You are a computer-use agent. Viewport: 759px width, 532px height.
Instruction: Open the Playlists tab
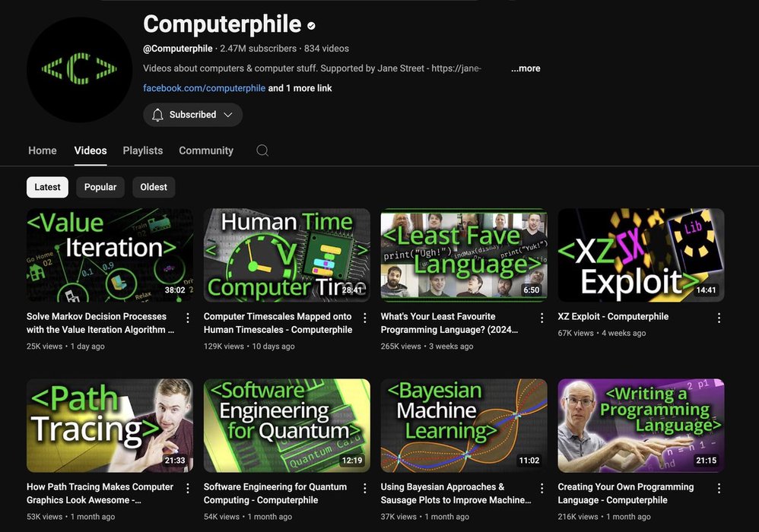(143, 150)
